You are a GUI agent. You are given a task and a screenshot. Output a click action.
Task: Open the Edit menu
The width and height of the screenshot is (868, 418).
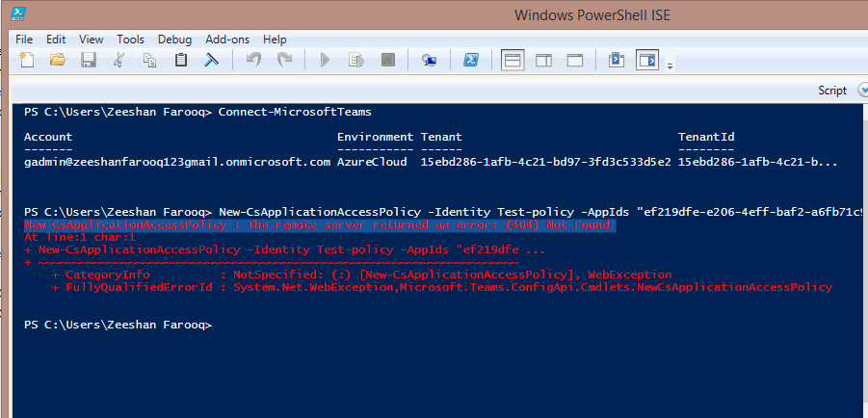pos(56,39)
